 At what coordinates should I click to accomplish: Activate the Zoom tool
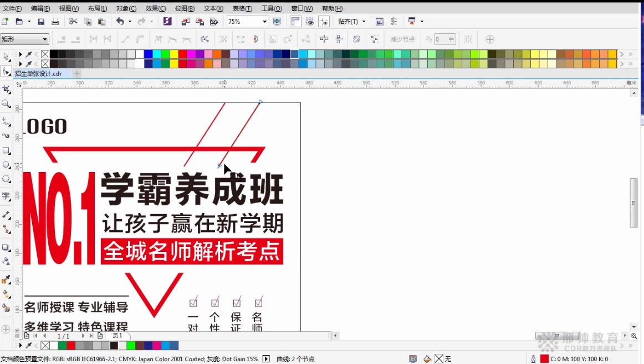coord(7,104)
